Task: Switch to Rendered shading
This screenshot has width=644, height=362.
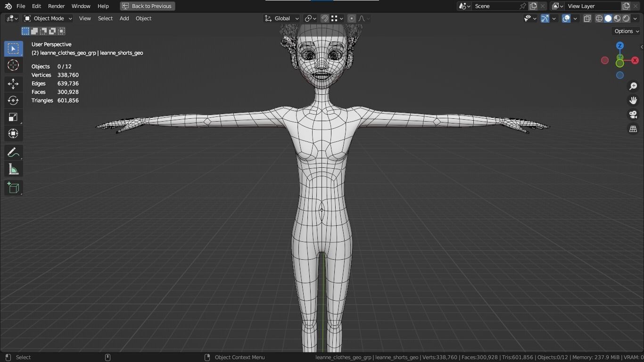Action: (626, 18)
